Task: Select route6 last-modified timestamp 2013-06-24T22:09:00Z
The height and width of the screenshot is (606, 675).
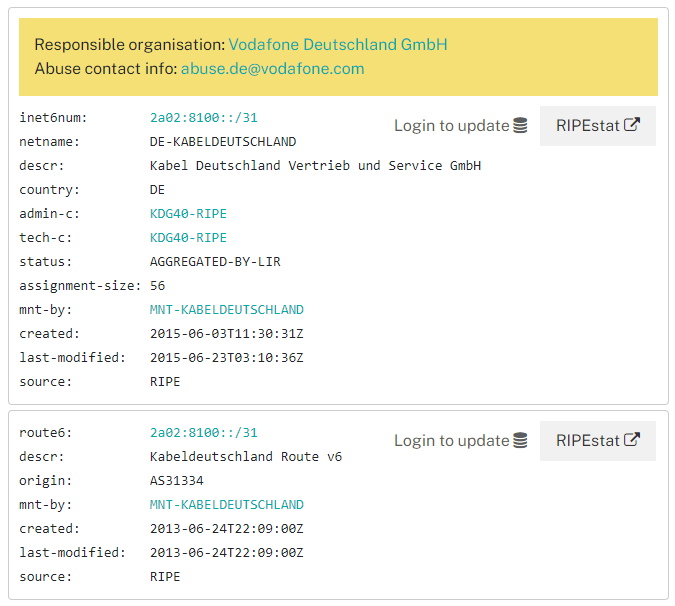Action: (x=226, y=553)
